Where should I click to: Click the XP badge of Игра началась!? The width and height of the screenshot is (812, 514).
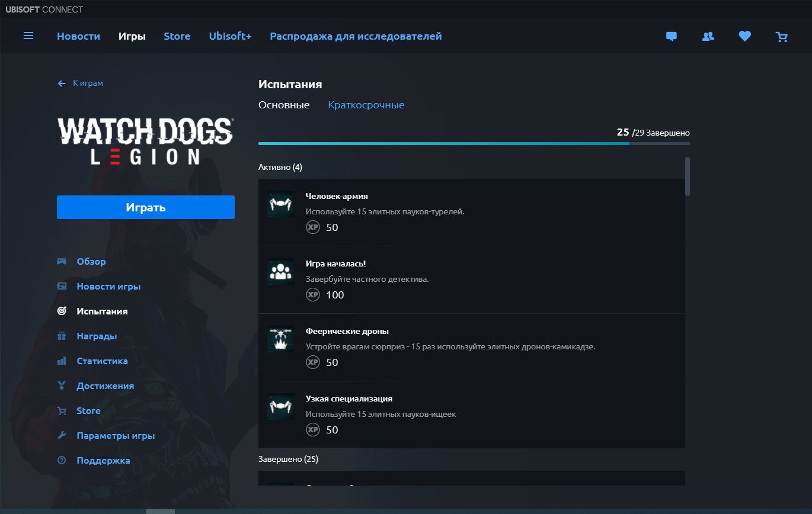(313, 295)
